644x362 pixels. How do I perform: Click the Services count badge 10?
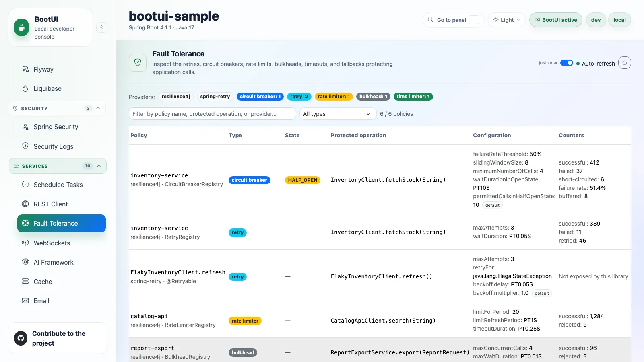[88, 166]
